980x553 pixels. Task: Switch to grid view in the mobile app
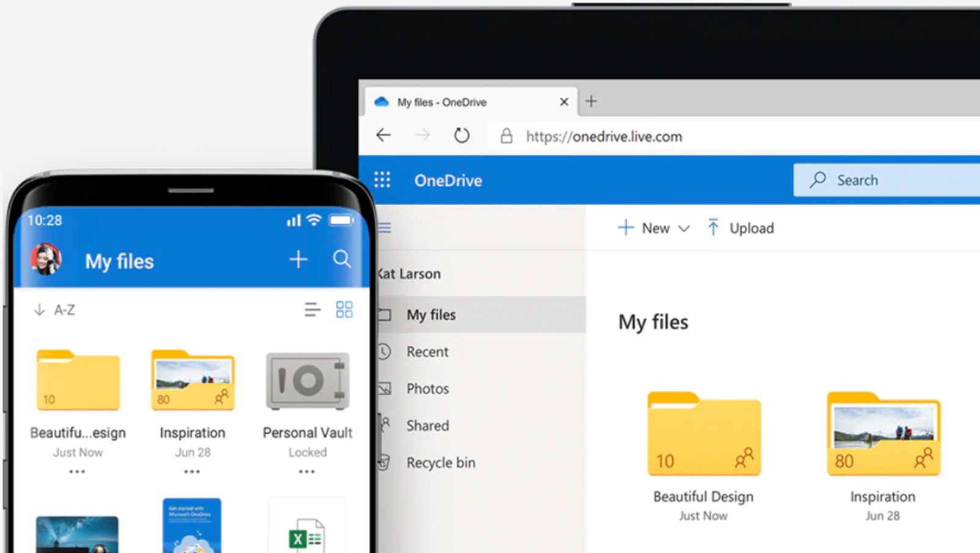344,309
